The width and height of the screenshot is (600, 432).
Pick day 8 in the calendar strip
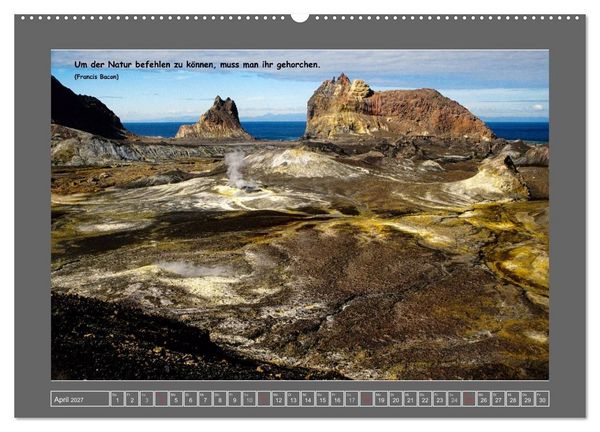click(220, 399)
